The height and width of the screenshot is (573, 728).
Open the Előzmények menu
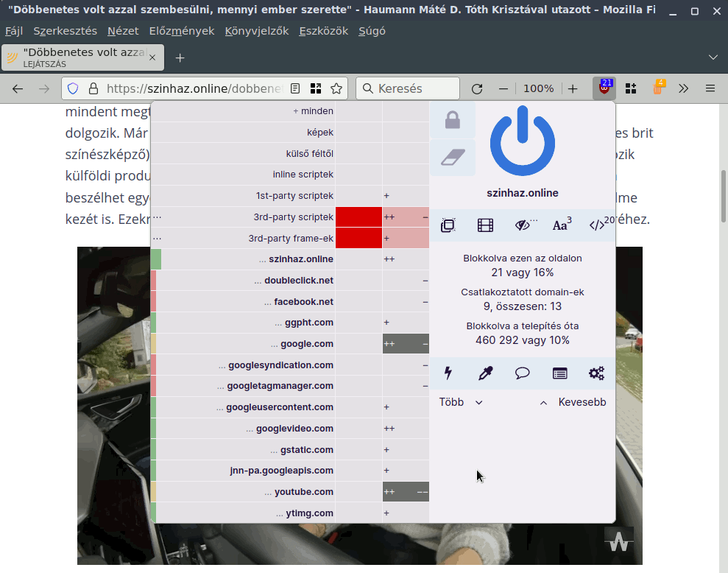[x=182, y=31]
